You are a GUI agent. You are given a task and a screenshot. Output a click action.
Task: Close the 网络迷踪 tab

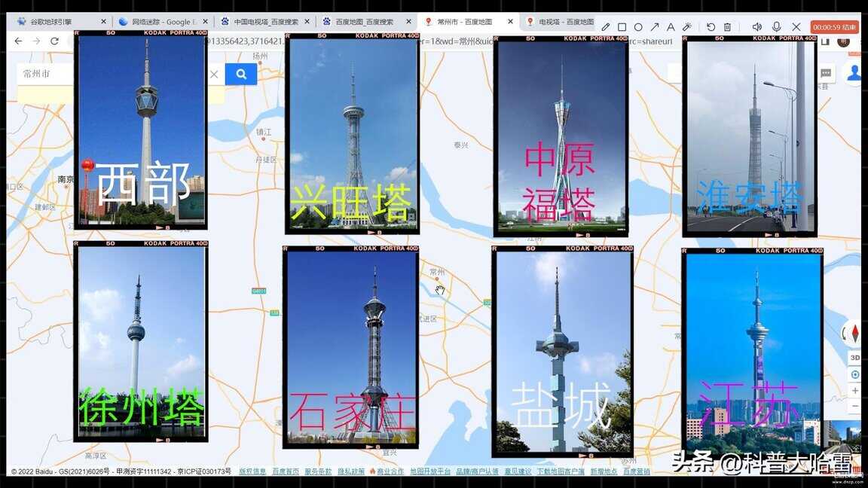pyautogui.click(x=206, y=22)
